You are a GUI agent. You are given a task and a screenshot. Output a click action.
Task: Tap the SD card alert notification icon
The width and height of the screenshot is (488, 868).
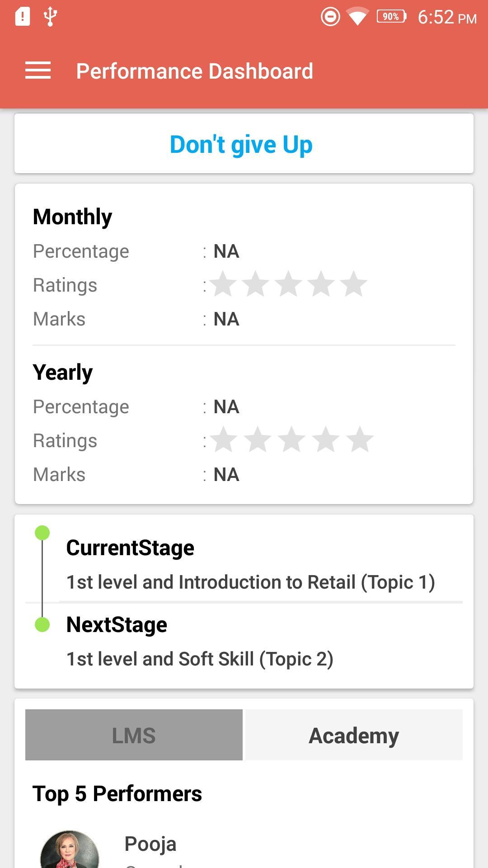coord(23,17)
